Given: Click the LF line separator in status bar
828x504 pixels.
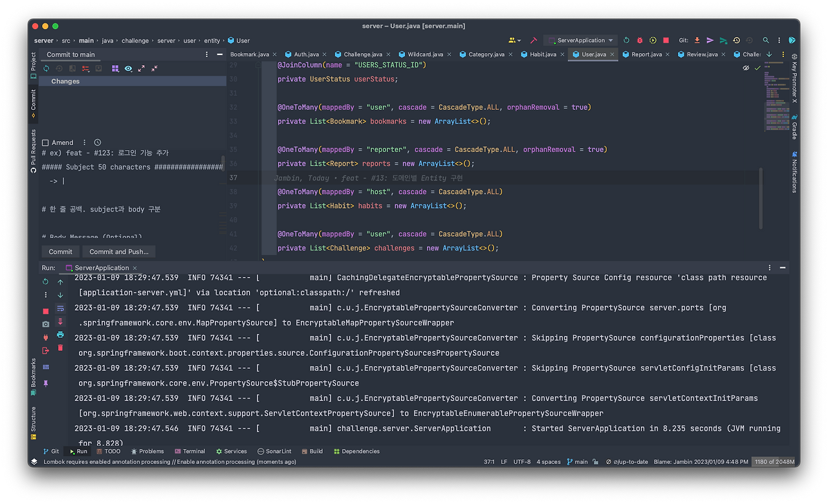Looking at the screenshot, I should [x=505, y=462].
